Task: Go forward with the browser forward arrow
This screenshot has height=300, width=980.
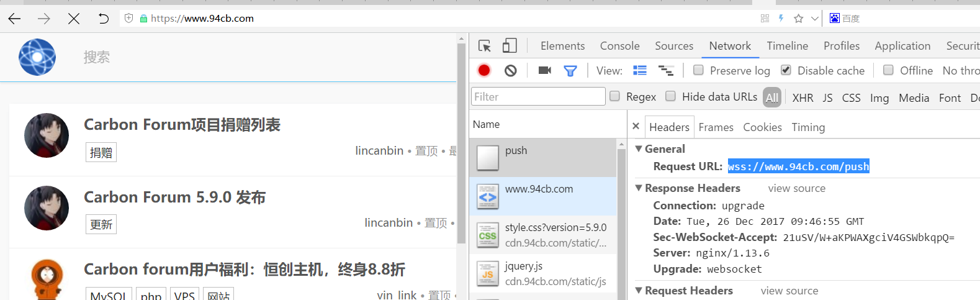Action: (44, 19)
